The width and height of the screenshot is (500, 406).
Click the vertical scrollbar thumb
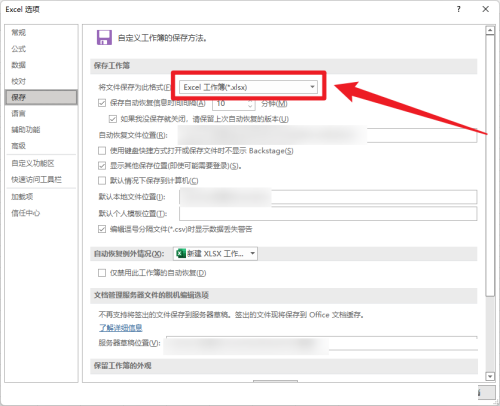point(490,165)
